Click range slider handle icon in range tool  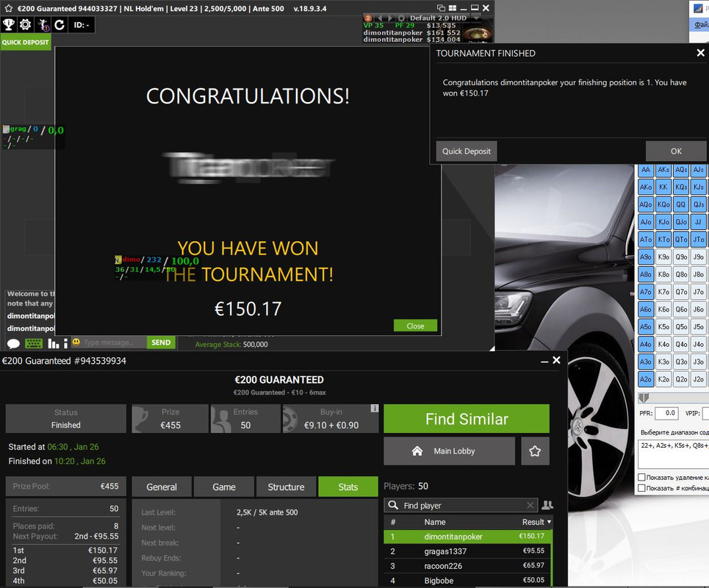pos(644,398)
